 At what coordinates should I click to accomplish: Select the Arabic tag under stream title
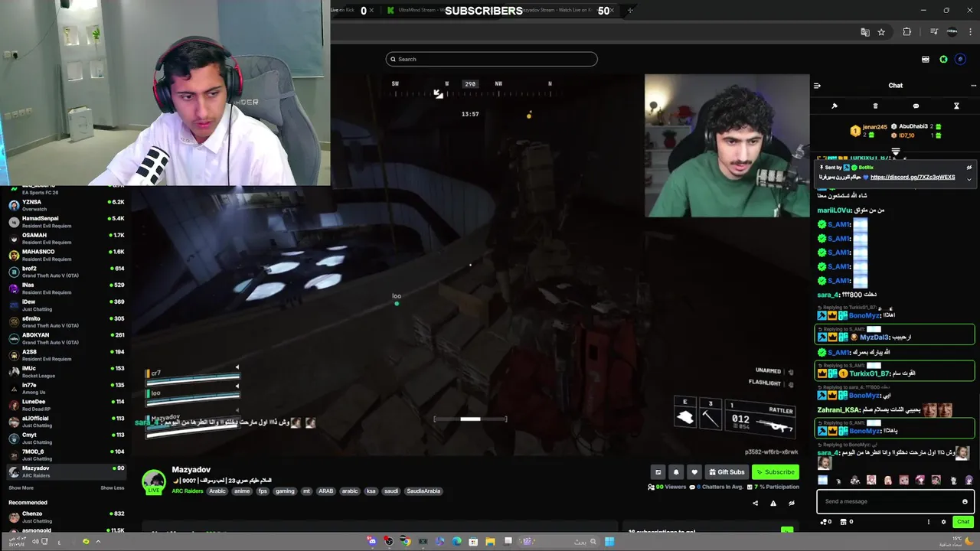217,491
